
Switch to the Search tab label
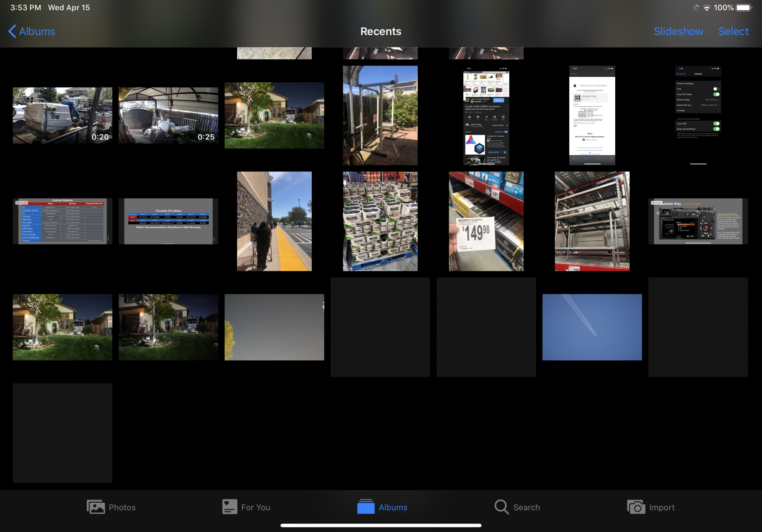point(527,507)
